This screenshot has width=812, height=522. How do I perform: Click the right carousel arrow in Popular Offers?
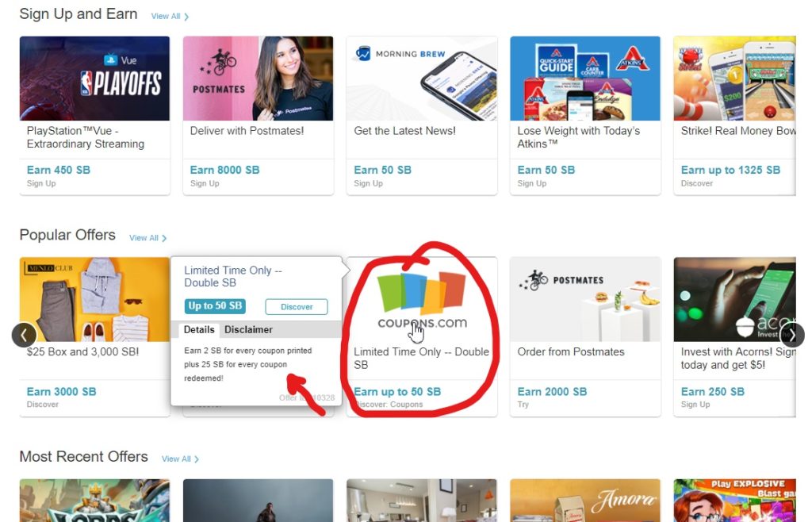(792, 335)
